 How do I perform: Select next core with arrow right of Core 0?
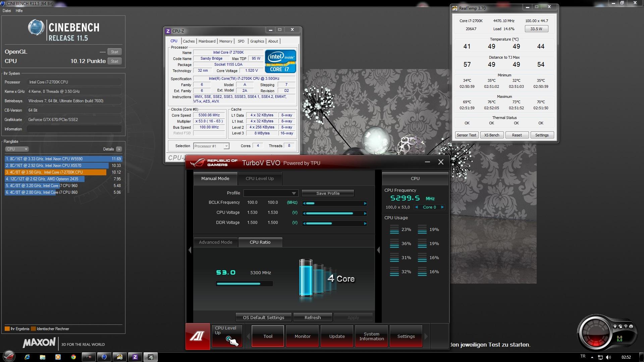[442, 207]
